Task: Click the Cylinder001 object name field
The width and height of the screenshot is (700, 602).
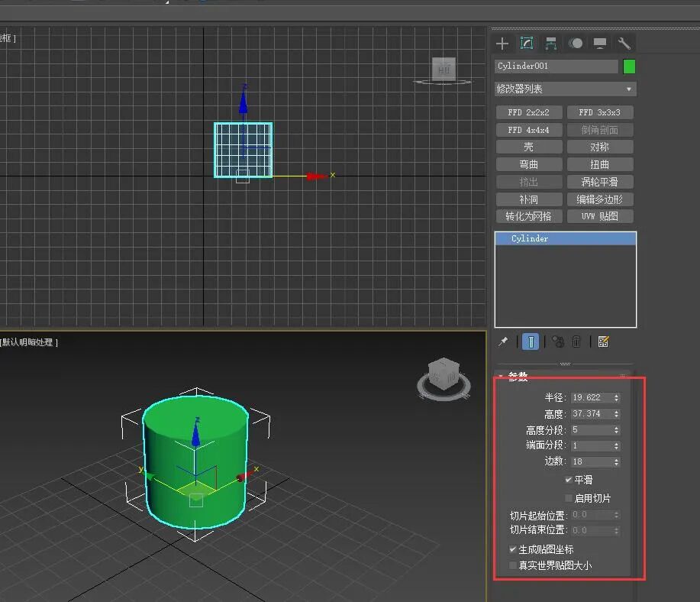Action: (556, 66)
